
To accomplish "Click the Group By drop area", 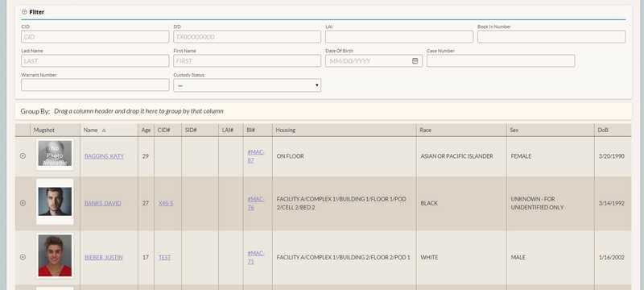I will point(324,111).
